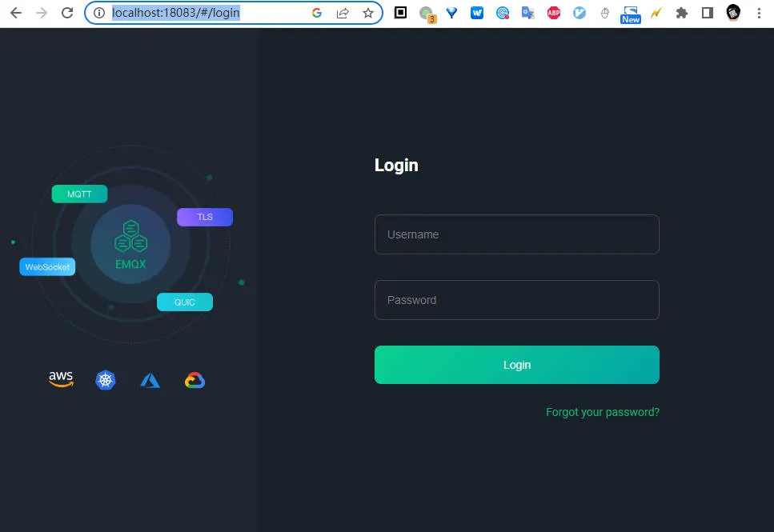Open the square screenshot extension icon
Screen dimensions: 774x532
400,13
